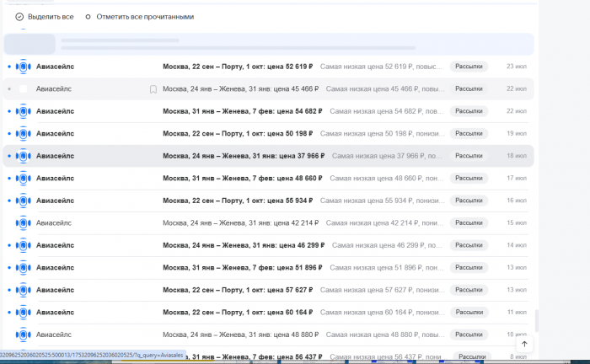590x364 pixels.
Task: Click the vertical scrollbar thumb on the right
Action: [535, 321]
